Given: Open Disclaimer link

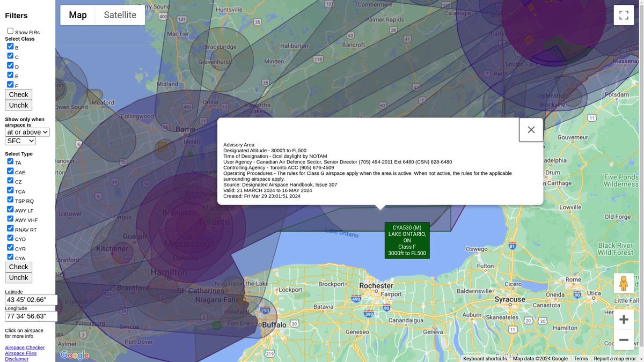Looking at the screenshot, I should [x=17, y=359].
